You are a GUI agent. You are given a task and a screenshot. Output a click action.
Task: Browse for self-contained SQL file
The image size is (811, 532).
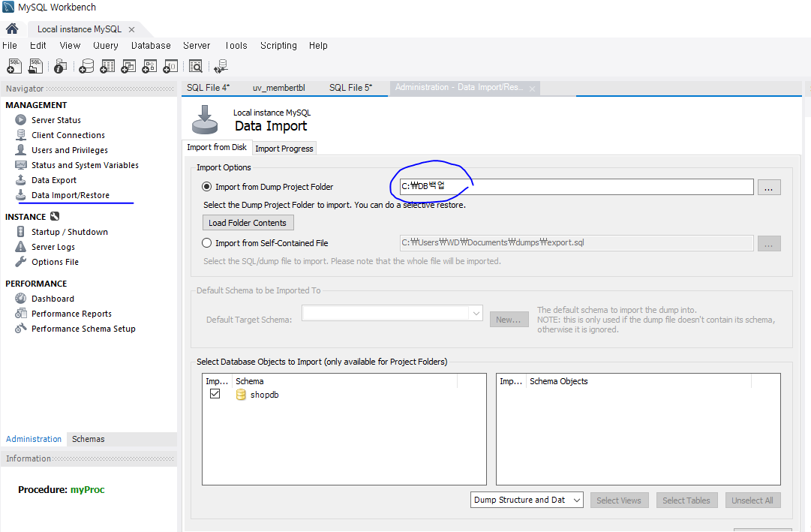click(x=768, y=244)
